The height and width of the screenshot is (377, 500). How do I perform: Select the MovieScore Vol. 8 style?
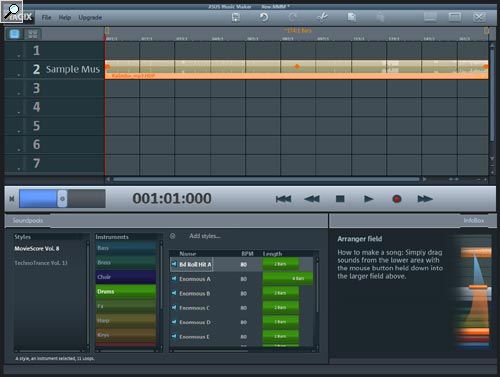[37, 249]
